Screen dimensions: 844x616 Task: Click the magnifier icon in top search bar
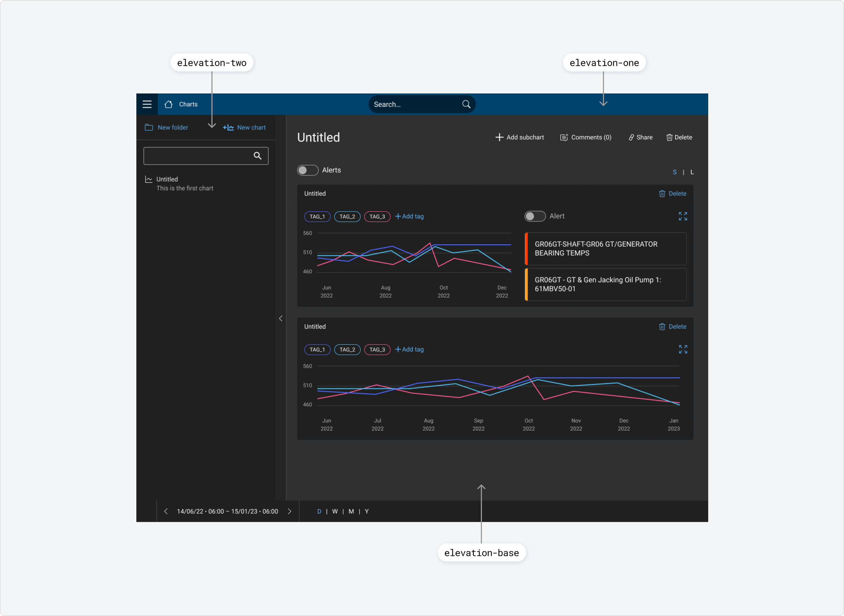[466, 104]
